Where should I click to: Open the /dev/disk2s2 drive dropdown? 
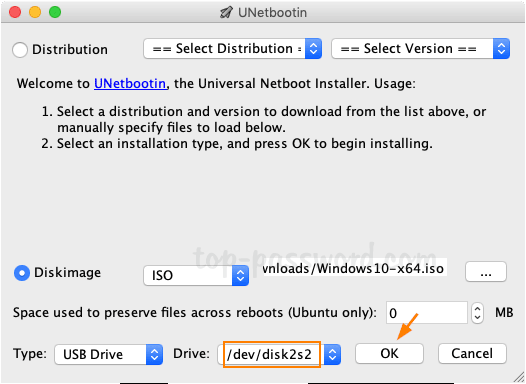point(279,354)
